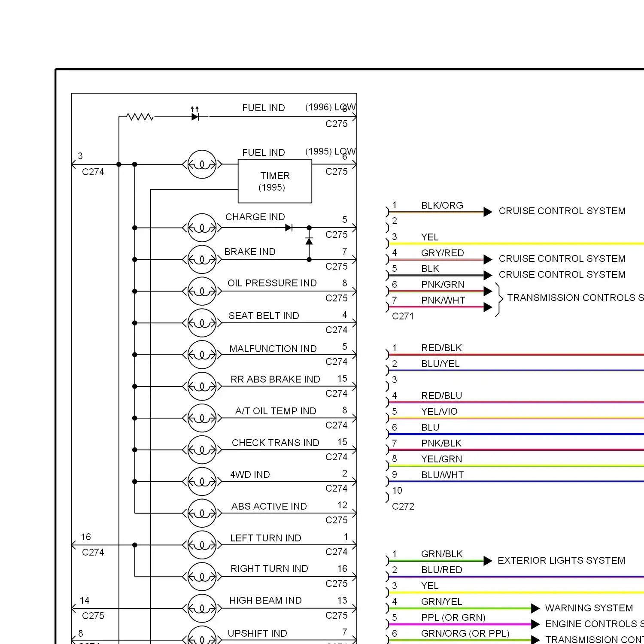
Task: Click the arrowhead on the GRY/RED wire
Action: point(488,259)
